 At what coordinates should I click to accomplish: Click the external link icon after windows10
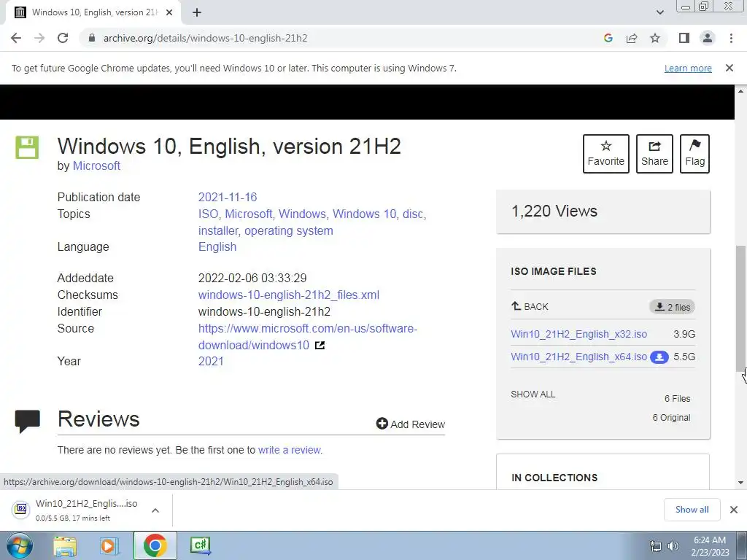point(320,345)
